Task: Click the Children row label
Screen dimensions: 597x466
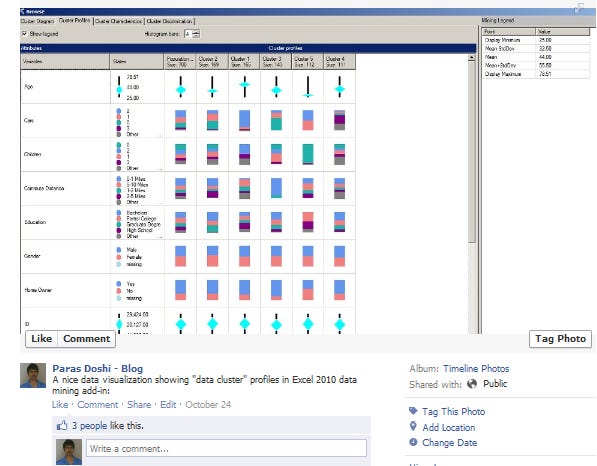Action: point(33,154)
